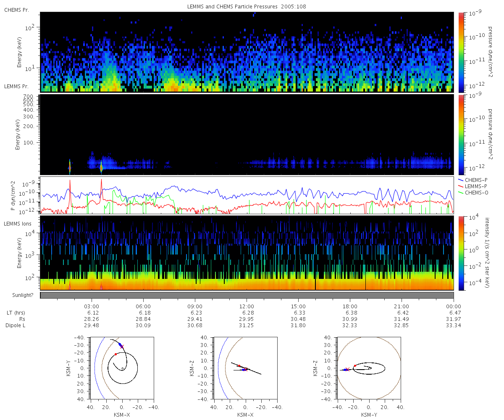Click the Dipole L value 30.09
Image resolution: width=504 pixels, height=420 pixels.
[x=143, y=325]
